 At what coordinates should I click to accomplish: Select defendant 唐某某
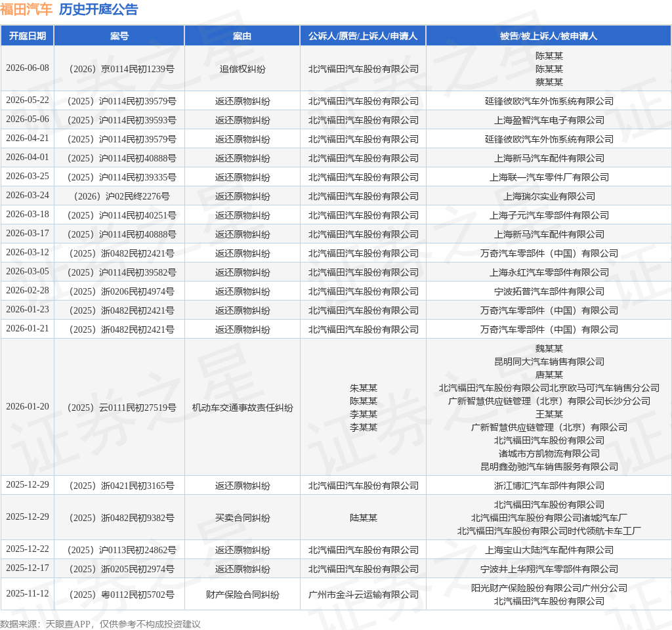(549, 375)
